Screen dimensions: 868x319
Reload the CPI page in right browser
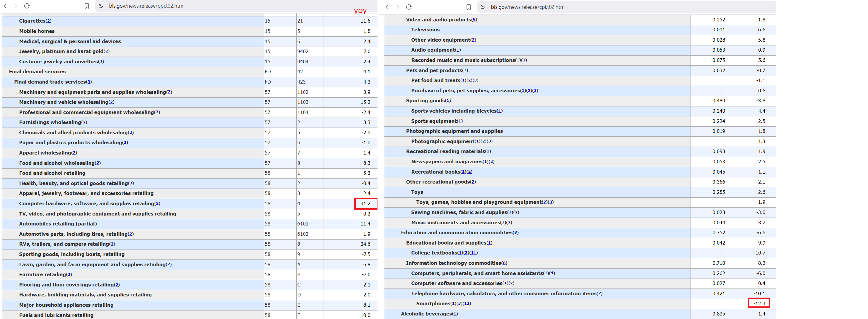[409, 7]
